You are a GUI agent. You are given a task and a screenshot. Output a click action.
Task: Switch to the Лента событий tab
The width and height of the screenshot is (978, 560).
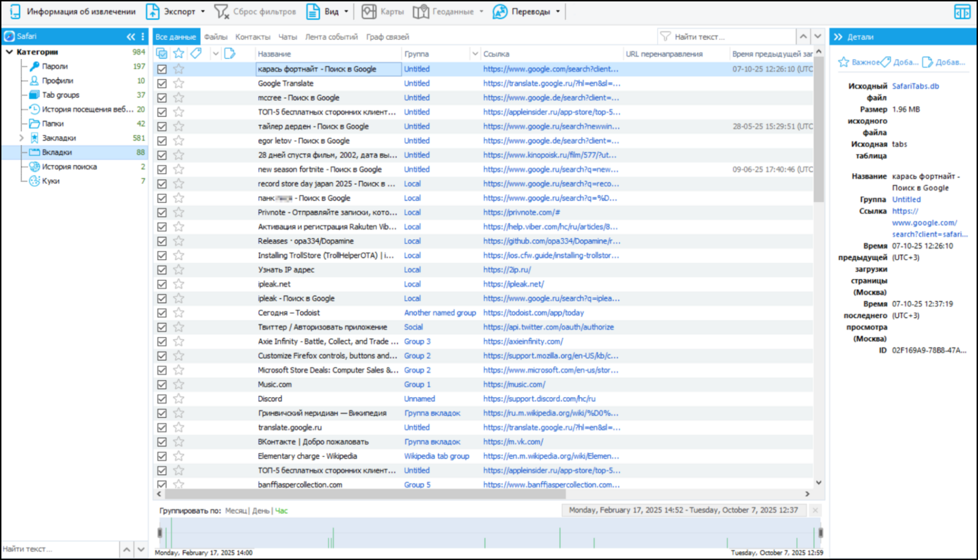pyautogui.click(x=331, y=37)
